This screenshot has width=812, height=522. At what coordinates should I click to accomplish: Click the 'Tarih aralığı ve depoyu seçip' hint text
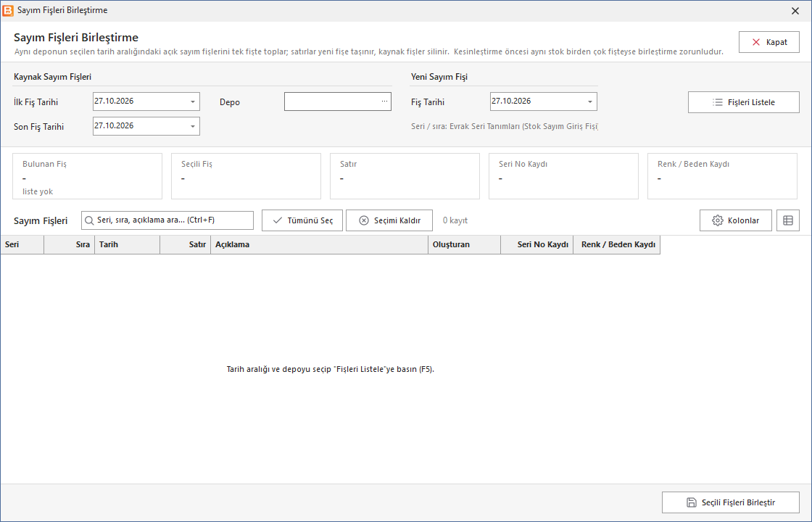[x=331, y=369]
